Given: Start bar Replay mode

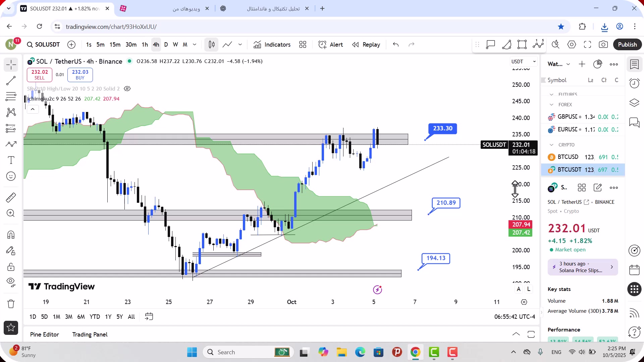Looking at the screenshot, I should point(366,45).
